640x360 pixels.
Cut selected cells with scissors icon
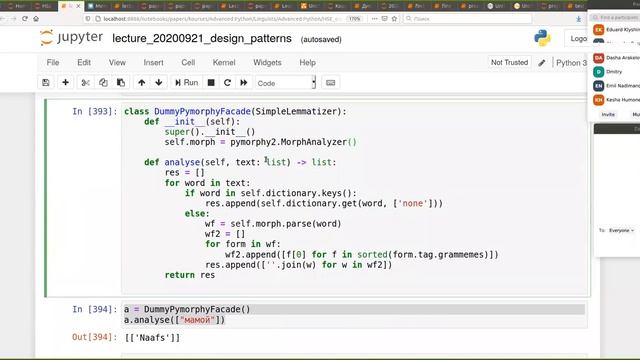85,83
